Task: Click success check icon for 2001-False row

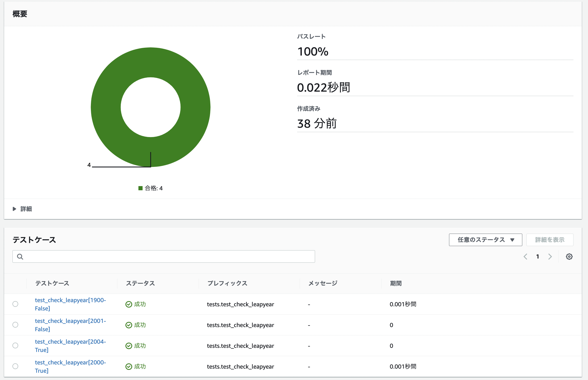Action: 129,325
